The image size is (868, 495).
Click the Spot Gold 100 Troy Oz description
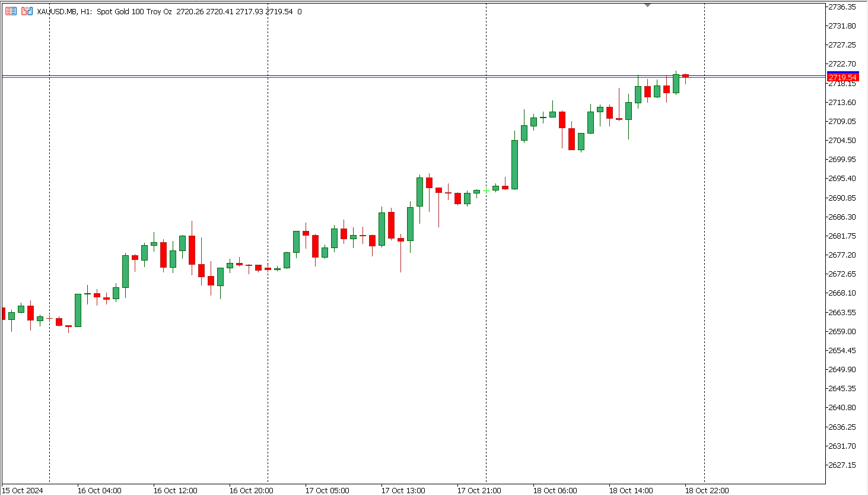tap(134, 11)
